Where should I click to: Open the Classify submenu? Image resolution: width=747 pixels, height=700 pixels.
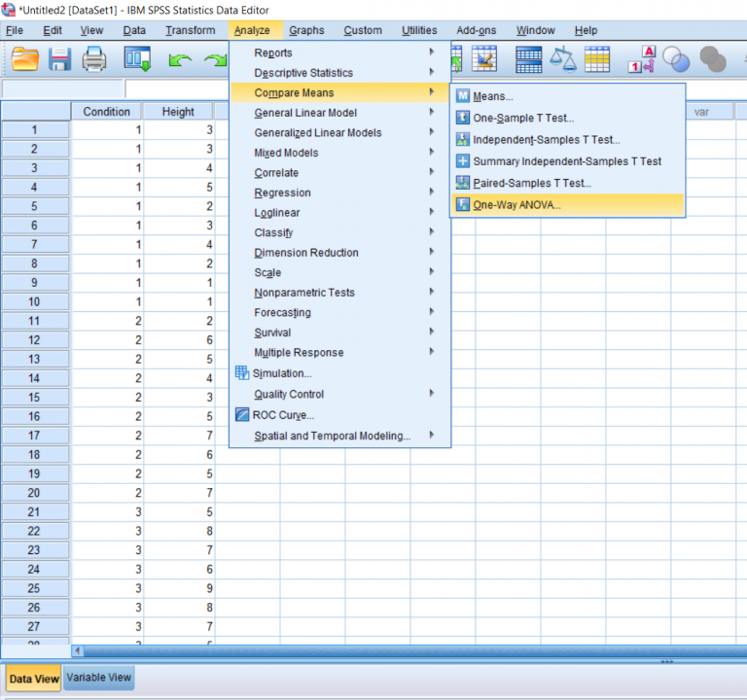point(339,233)
